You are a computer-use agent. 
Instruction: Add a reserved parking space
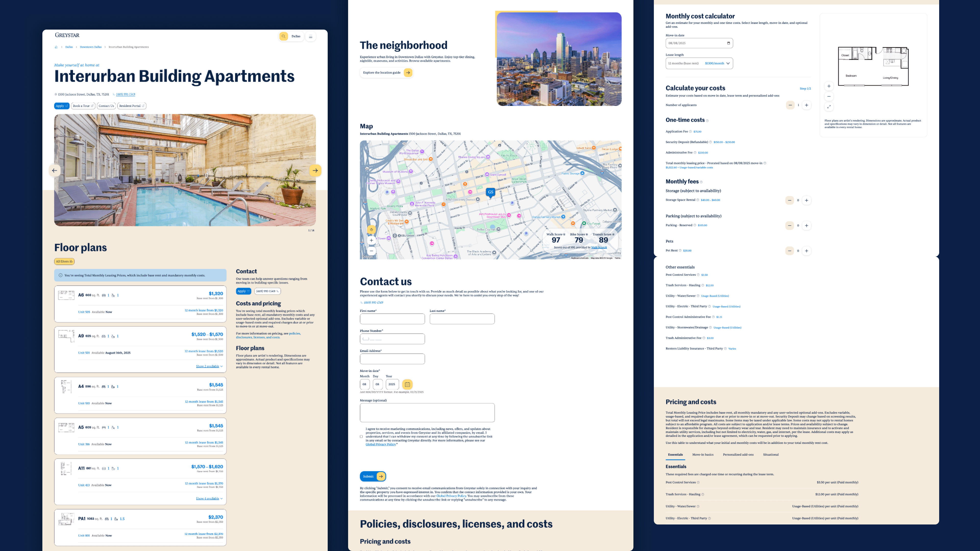[806, 226]
